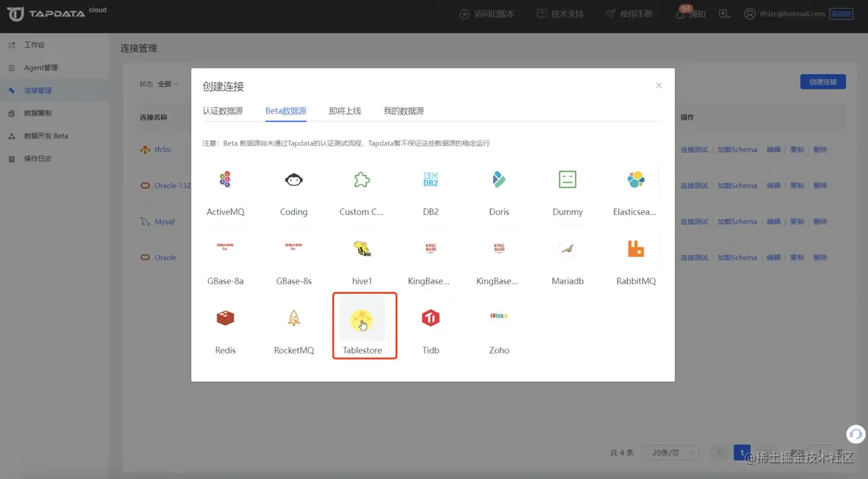The width and height of the screenshot is (868, 479).
Task: Click the previous page arrow
Action: 719,453
